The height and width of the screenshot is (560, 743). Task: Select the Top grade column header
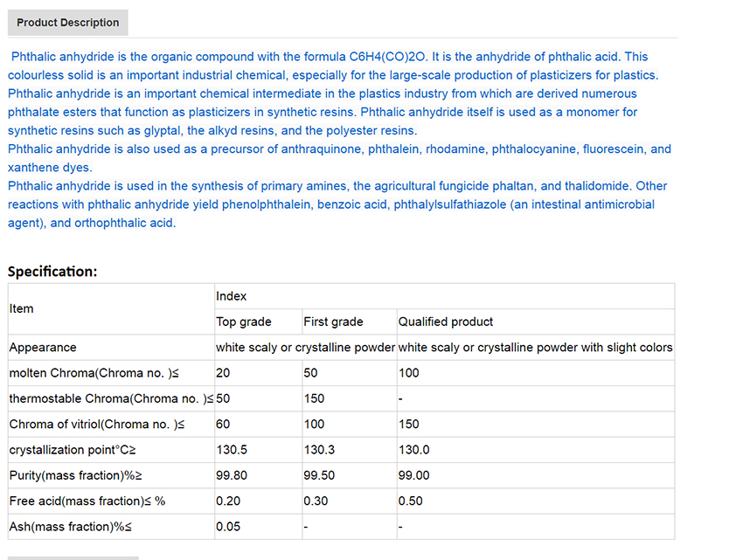(x=244, y=321)
